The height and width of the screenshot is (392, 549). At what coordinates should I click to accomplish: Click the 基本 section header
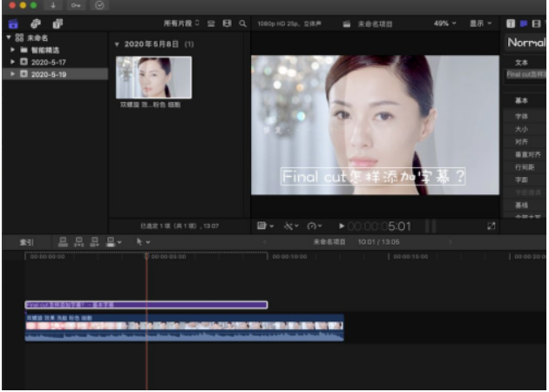[x=521, y=100]
